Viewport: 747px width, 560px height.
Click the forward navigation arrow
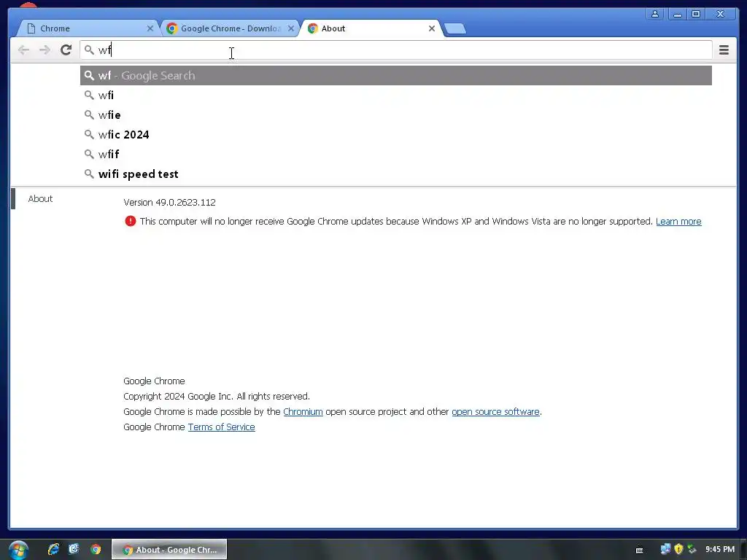44,50
